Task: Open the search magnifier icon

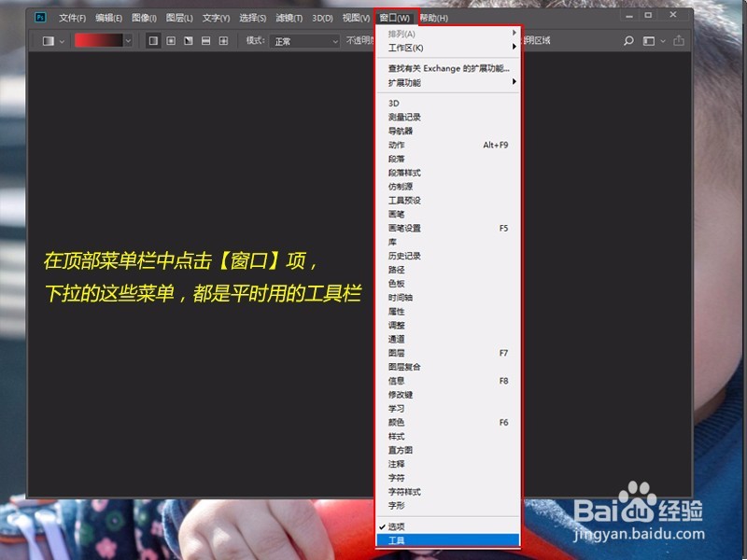Action: tap(628, 41)
